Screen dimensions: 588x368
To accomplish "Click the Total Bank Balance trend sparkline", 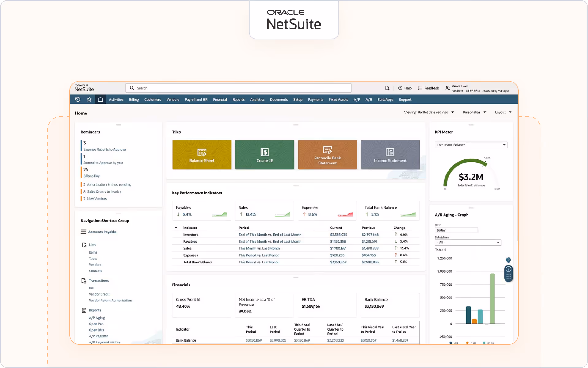I will [x=408, y=214].
